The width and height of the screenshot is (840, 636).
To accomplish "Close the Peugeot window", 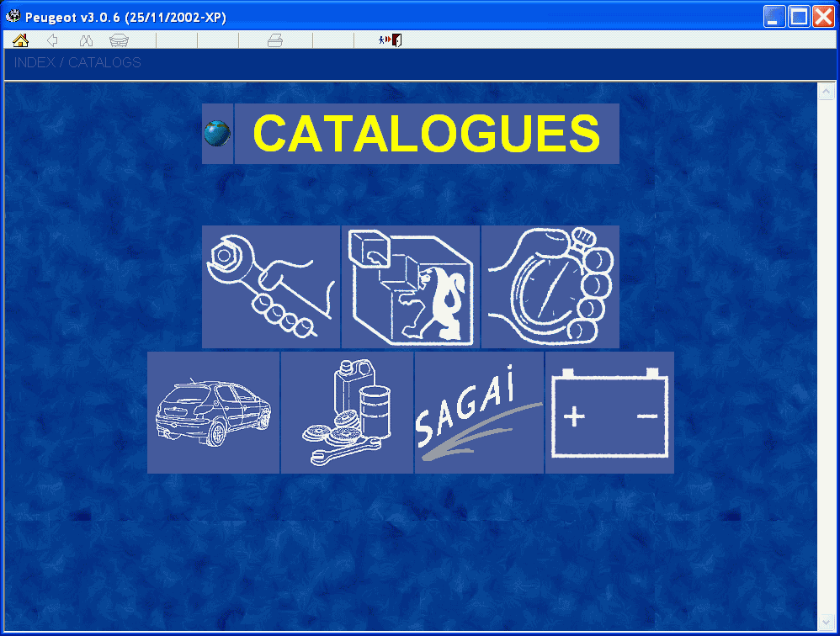I will (823, 17).
